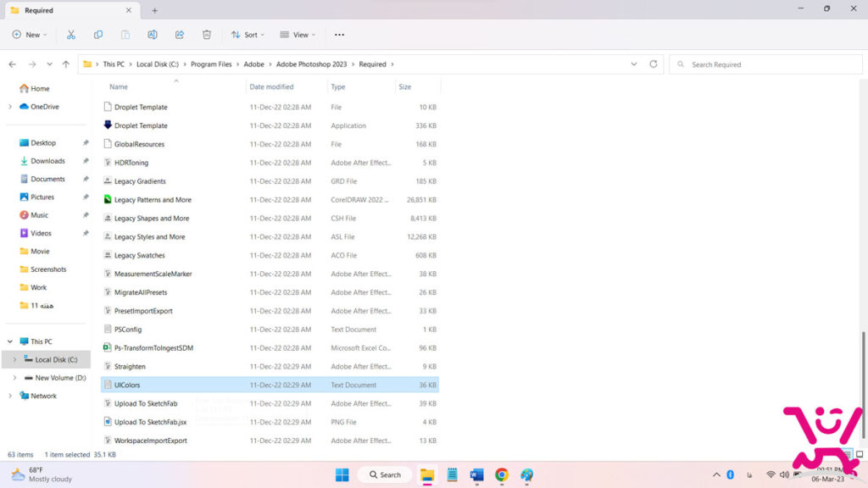Viewport: 868px width, 488px height.
Task: Open the Sort dropdown
Action: coord(248,35)
